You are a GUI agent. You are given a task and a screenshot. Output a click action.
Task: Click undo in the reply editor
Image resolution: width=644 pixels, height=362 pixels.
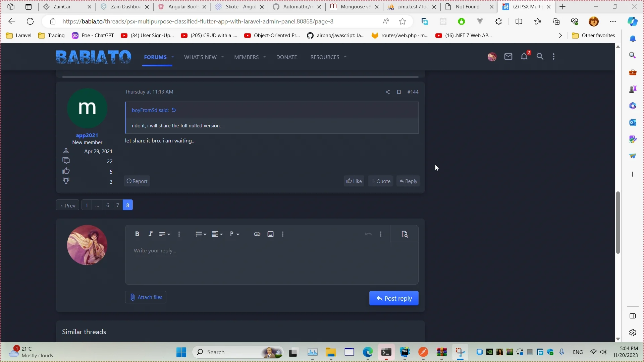368,234
